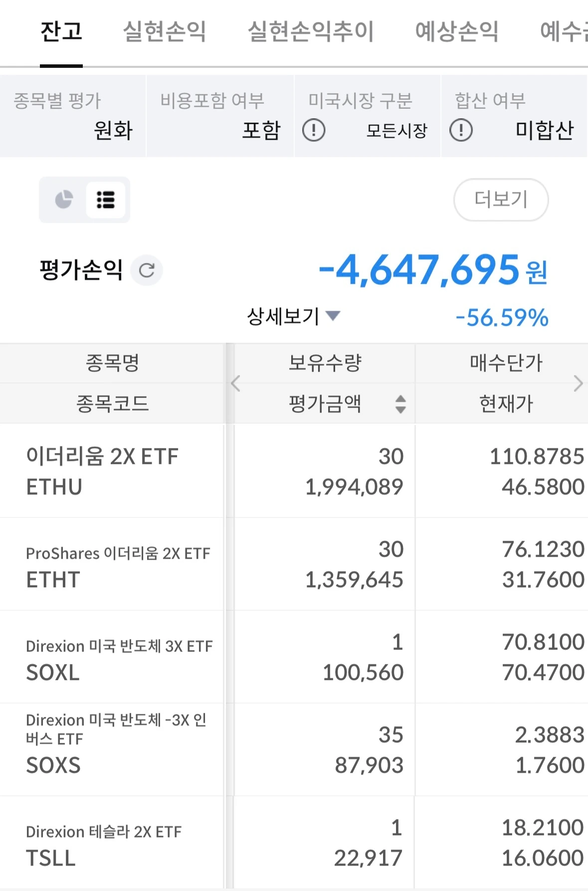588x891 pixels.
Task: Open info icon beside 미국시장 구분
Action: point(314,131)
